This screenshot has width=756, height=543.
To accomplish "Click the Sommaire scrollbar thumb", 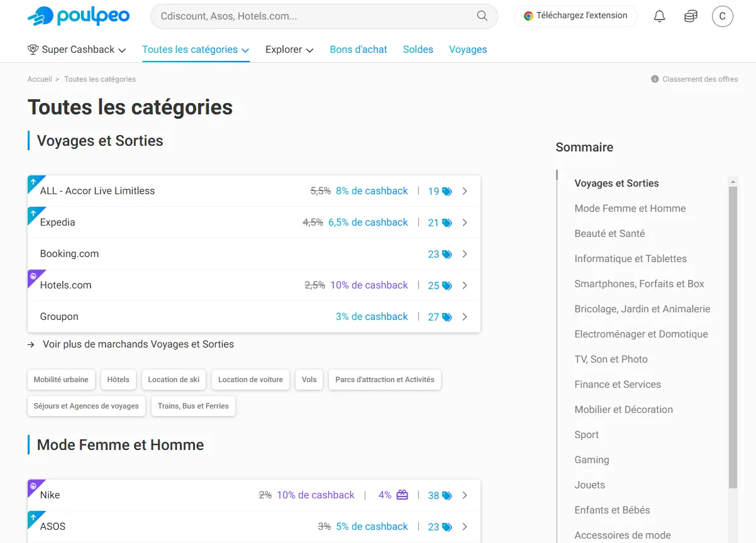I will coord(733,337).
